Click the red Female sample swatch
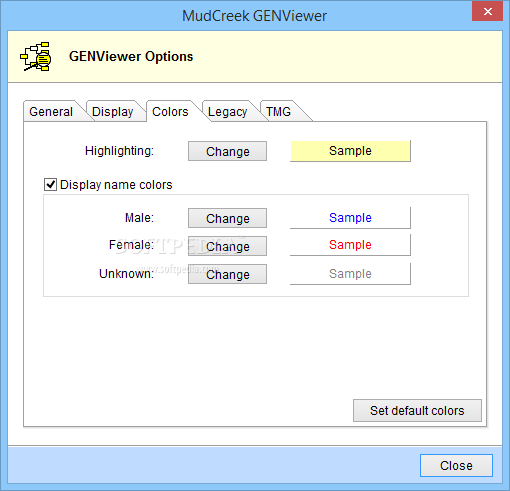This screenshot has width=510, height=491. 350,245
